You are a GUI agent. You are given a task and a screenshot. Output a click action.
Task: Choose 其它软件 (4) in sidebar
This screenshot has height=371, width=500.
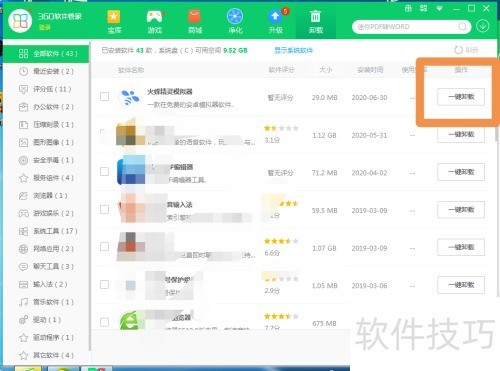point(46,355)
